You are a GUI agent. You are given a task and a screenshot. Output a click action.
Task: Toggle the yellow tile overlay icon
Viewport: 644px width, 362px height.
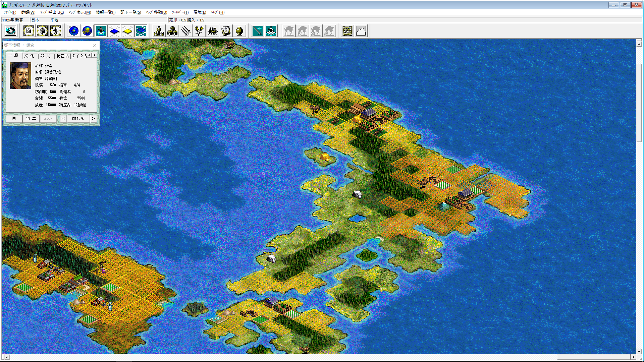127,31
